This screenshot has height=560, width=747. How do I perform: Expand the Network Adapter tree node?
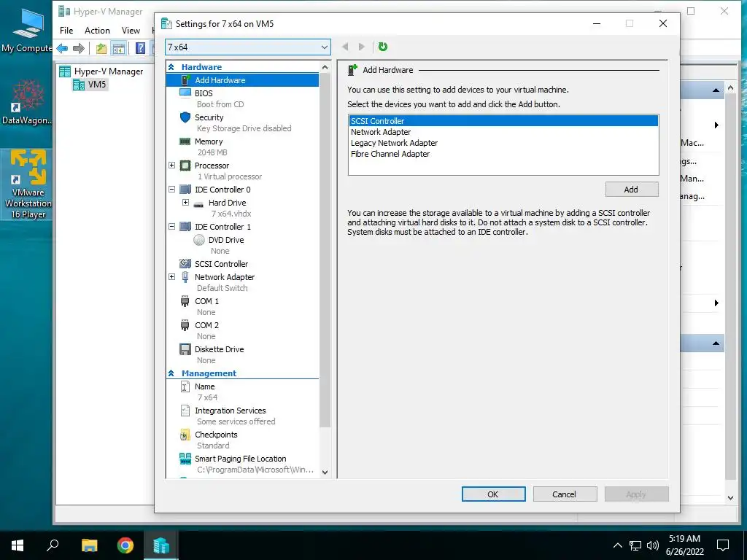point(172,276)
